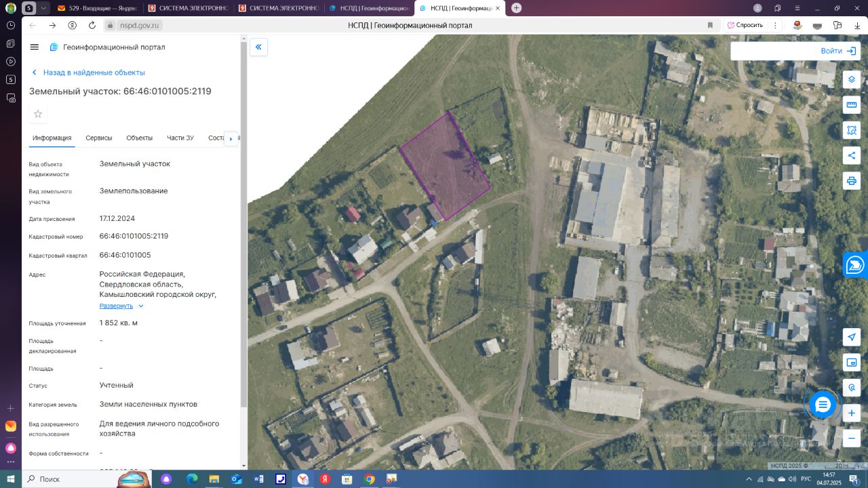Image resolution: width=868 pixels, height=488 pixels.
Task: Switch to the Объекты tab
Action: (x=140, y=138)
